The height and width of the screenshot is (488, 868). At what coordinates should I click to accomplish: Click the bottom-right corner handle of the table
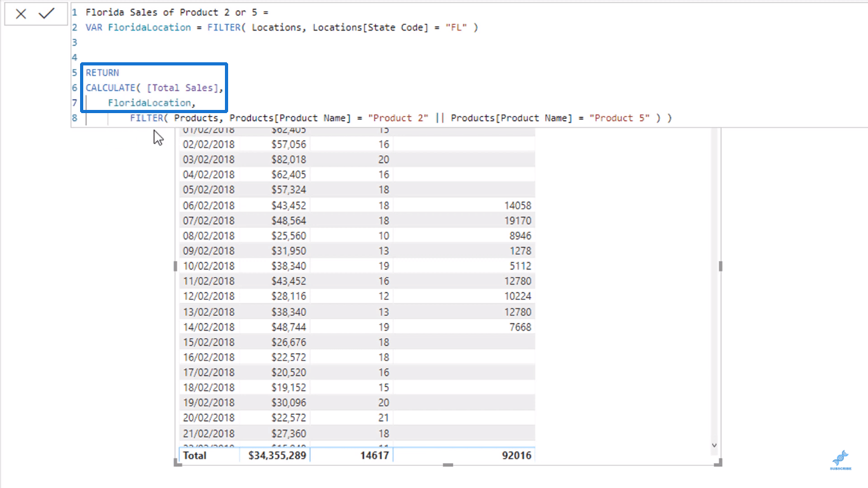(719, 464)
